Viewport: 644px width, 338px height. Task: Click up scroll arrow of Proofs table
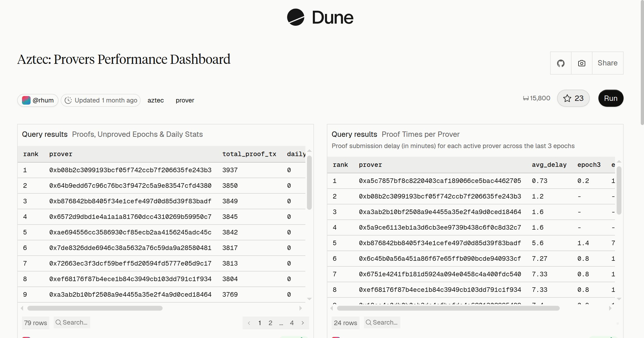click(x=309, y=151)
